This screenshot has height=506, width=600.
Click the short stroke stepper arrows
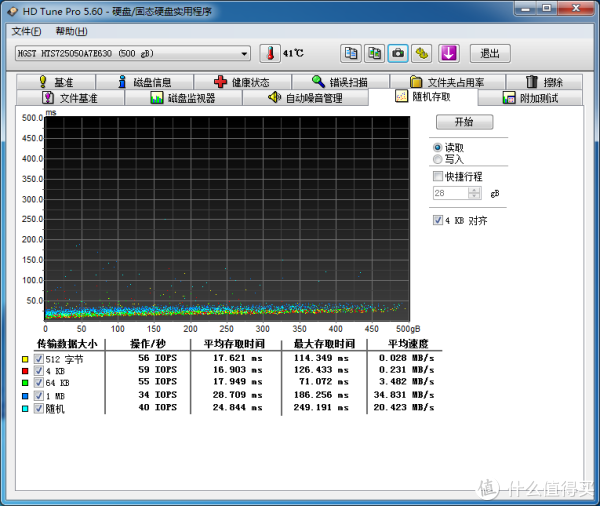point(474,193)
